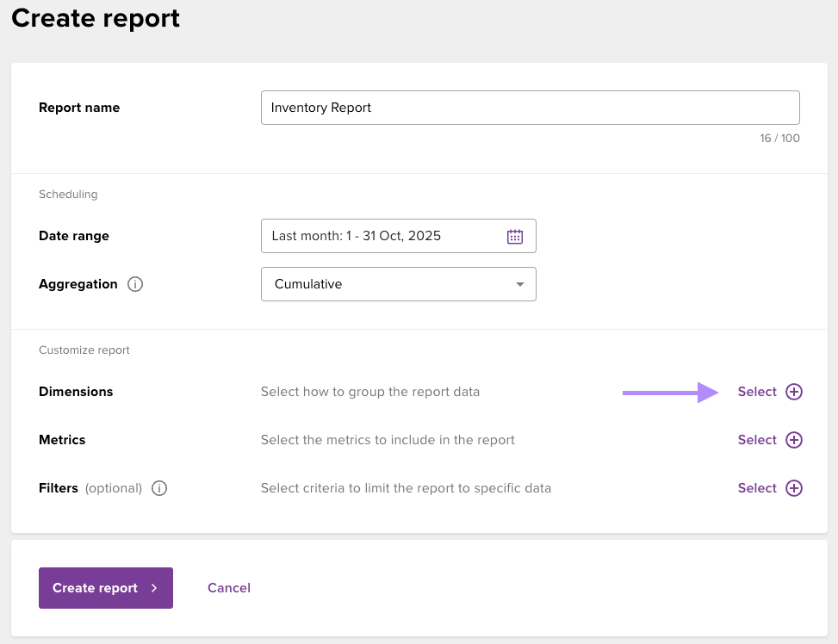Click the chevron on Create report button
The width and height of the screenshot is (838, 644).
pos(154,588)
